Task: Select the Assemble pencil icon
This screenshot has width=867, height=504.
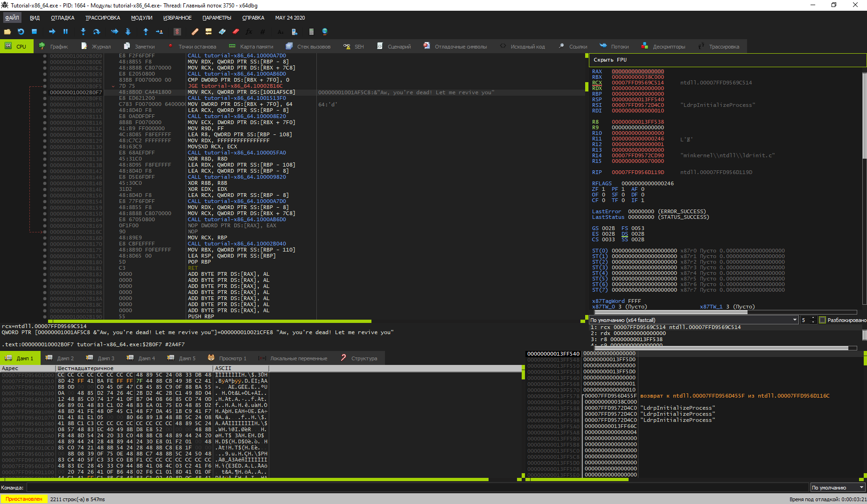Action: pyautogui.click(x=195, y=32)
